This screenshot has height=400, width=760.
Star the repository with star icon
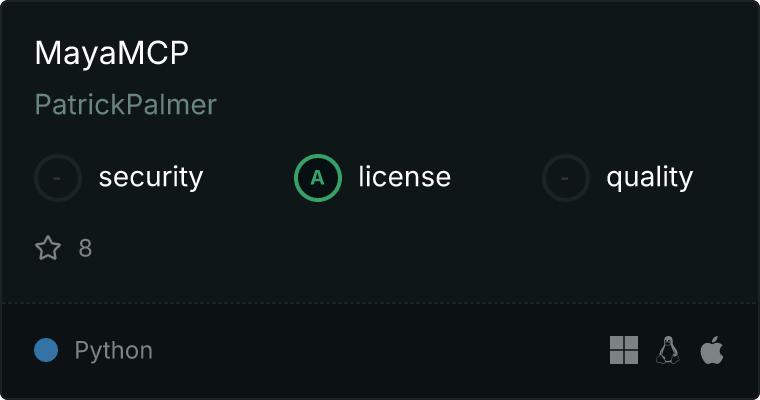(48, 248)
